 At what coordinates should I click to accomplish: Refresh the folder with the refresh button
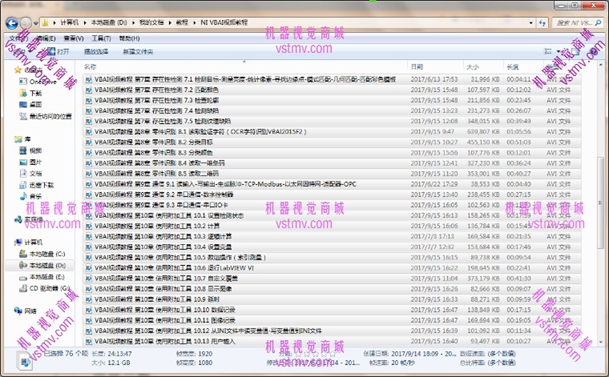(542, 23)
